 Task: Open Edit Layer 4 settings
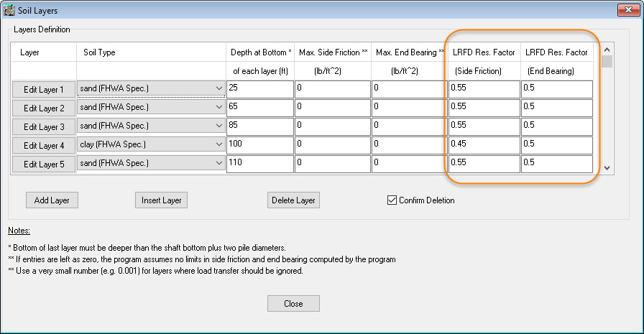point(44,146)
